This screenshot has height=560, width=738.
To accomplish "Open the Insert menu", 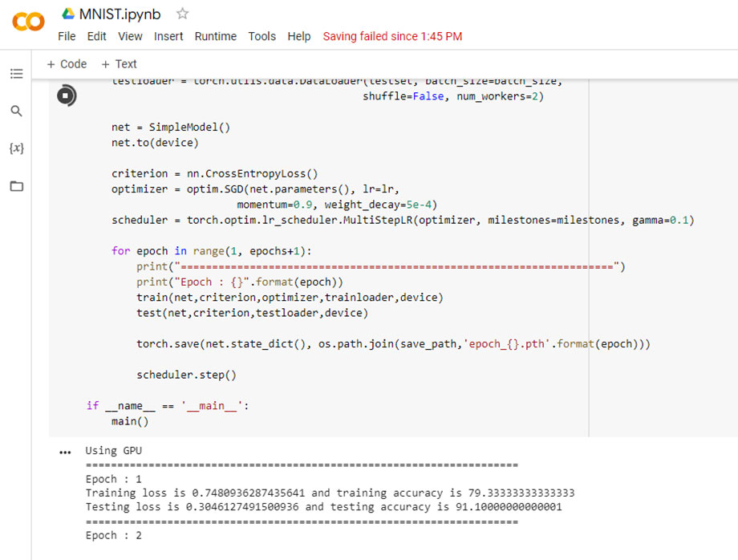I will [168, 36].
